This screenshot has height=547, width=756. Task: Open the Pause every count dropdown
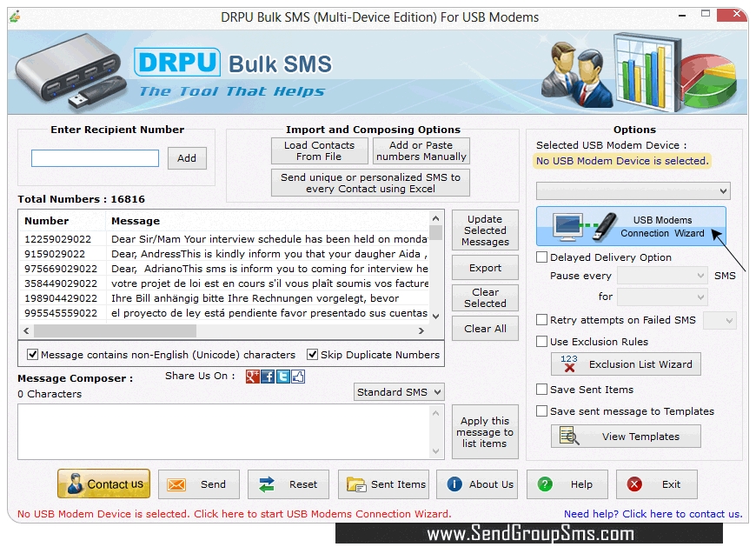(662, 276)
